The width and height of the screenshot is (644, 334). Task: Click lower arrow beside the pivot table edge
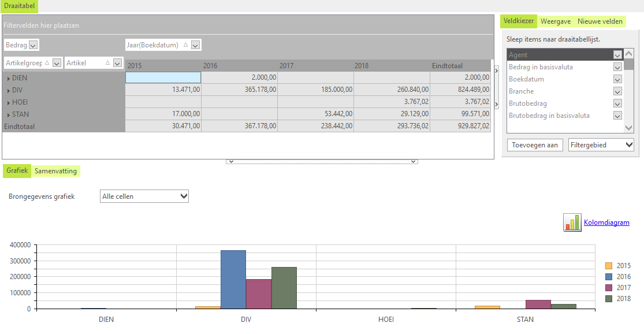click(x=497, y=105)
